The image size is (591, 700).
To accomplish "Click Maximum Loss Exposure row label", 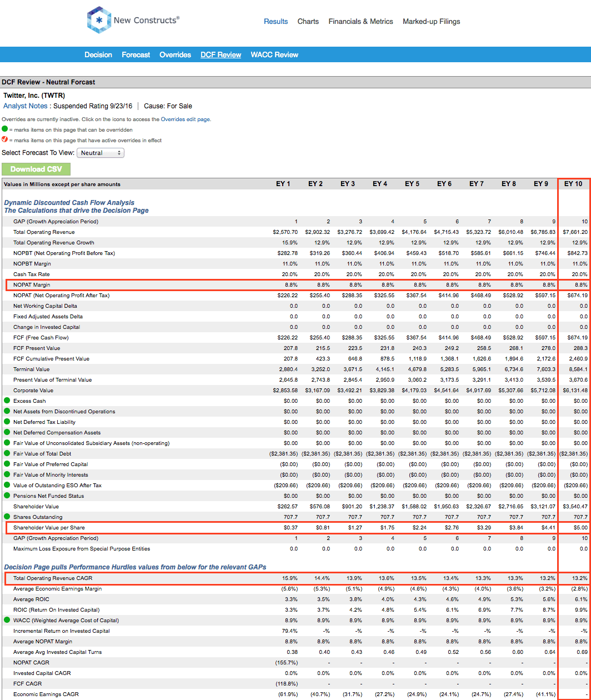I will pyautogui.click(x=82, y=548).
